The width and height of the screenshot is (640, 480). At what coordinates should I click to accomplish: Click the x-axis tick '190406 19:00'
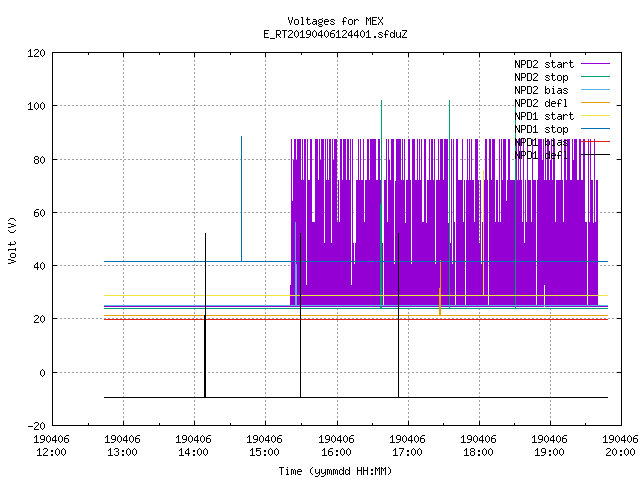[549, 446]
